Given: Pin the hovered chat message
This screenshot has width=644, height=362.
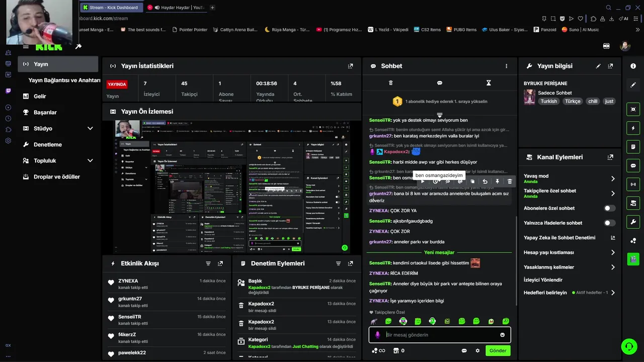Looking at the screenshot, I should coord(497,182).
